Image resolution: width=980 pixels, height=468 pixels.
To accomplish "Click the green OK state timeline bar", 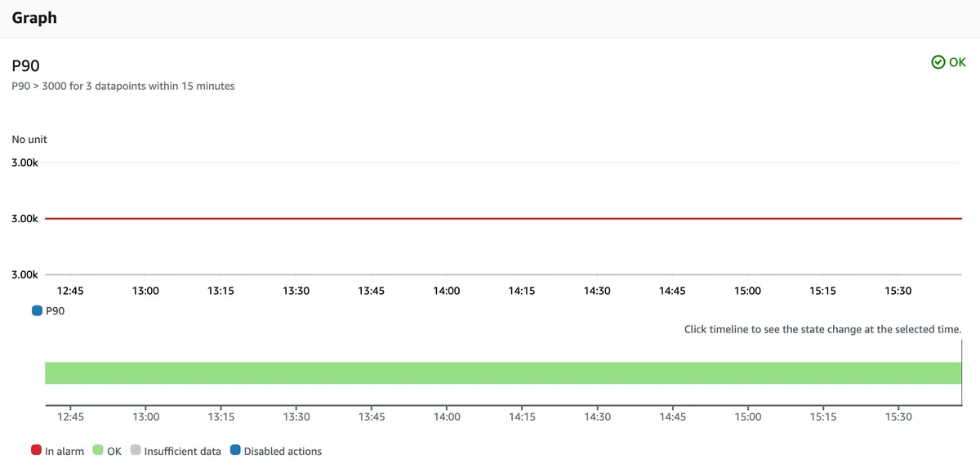I will tap(490, 372).
